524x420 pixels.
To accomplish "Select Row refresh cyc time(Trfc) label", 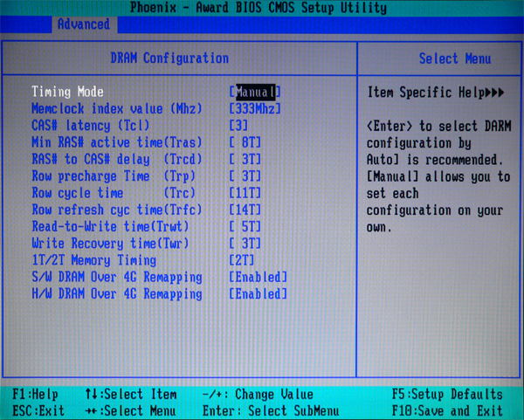I will [117, 210].
